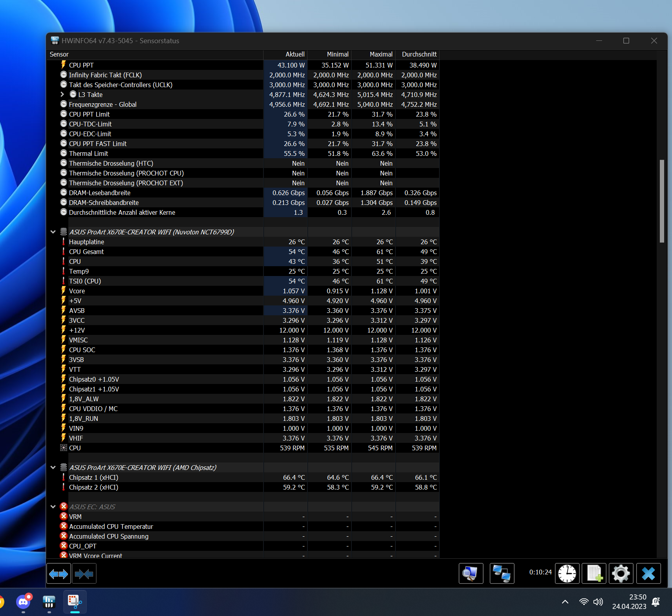Open the logging report icon with green plus
The width and height of the screenshot is (672, 616).
pos(594,573)
